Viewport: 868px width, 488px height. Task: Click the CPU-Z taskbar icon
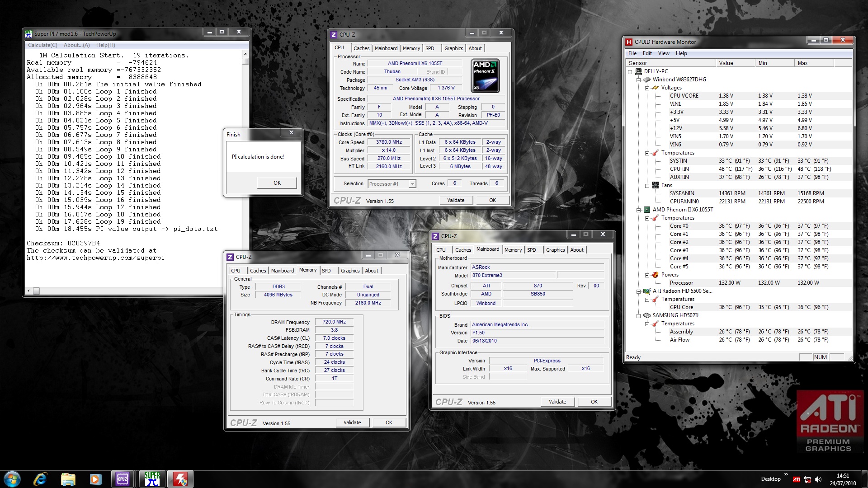tap(123, 479)
